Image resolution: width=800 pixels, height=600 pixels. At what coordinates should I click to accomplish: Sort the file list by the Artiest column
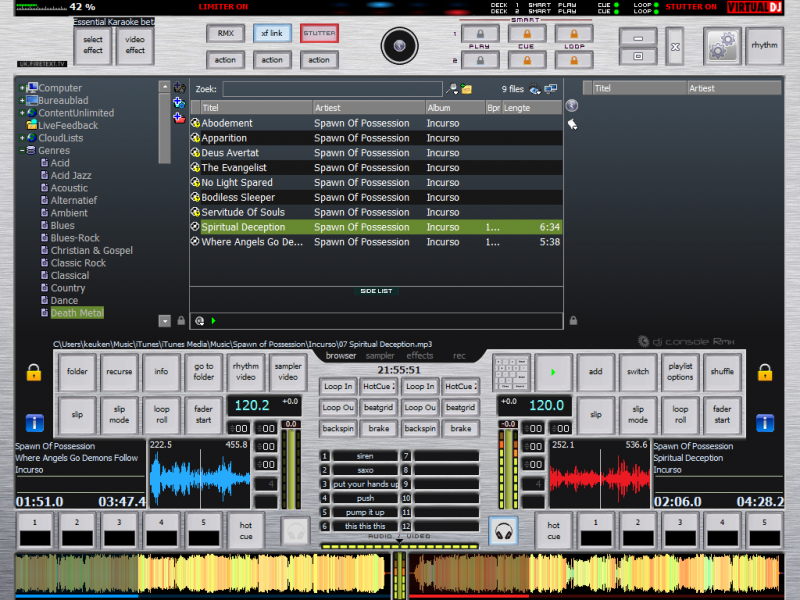(369, 108)
